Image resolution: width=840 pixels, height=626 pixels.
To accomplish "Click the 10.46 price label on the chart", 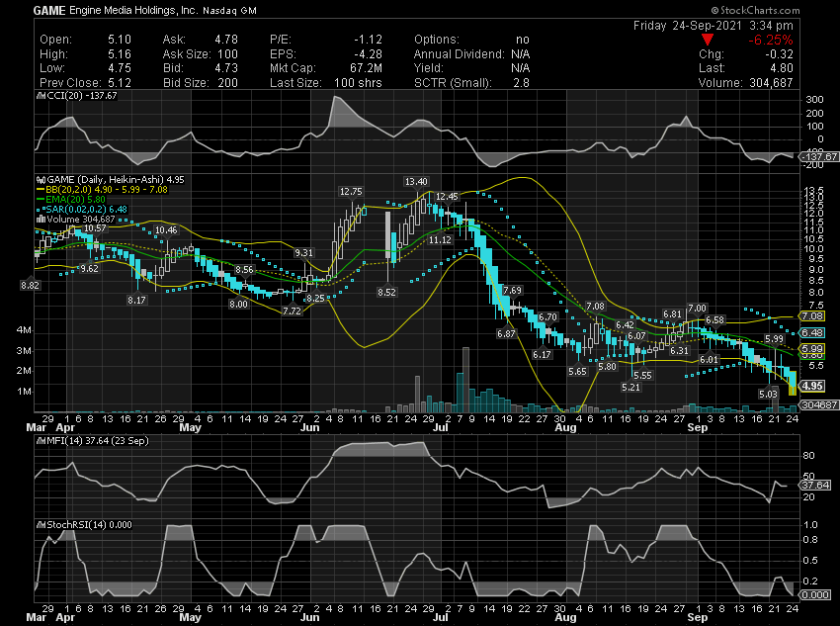I will pos(166,230).
